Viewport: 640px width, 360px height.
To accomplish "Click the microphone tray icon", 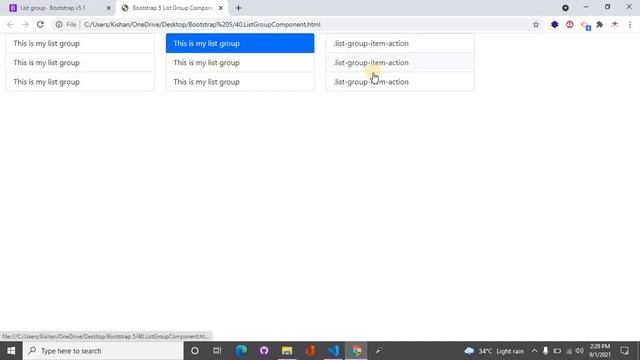I will tap(545, 351).
